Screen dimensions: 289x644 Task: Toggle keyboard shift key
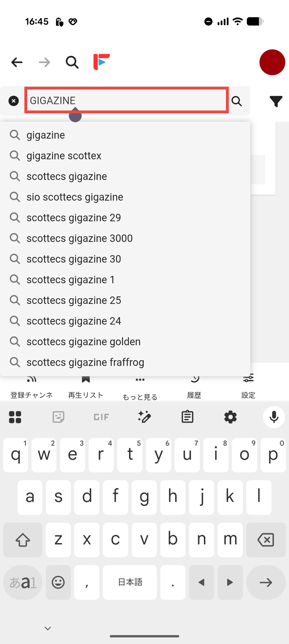pyautogui.click(x=23, y=540)
